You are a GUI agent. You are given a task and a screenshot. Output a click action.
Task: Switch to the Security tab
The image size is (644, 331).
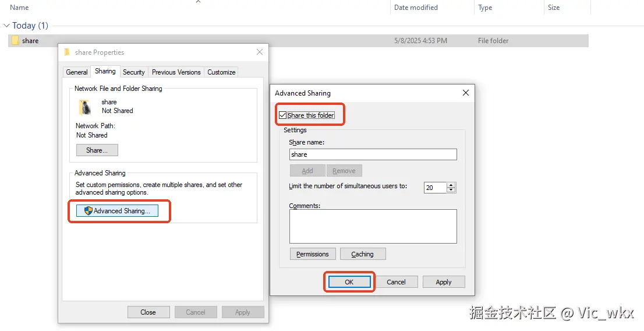[x=133, y=72]
